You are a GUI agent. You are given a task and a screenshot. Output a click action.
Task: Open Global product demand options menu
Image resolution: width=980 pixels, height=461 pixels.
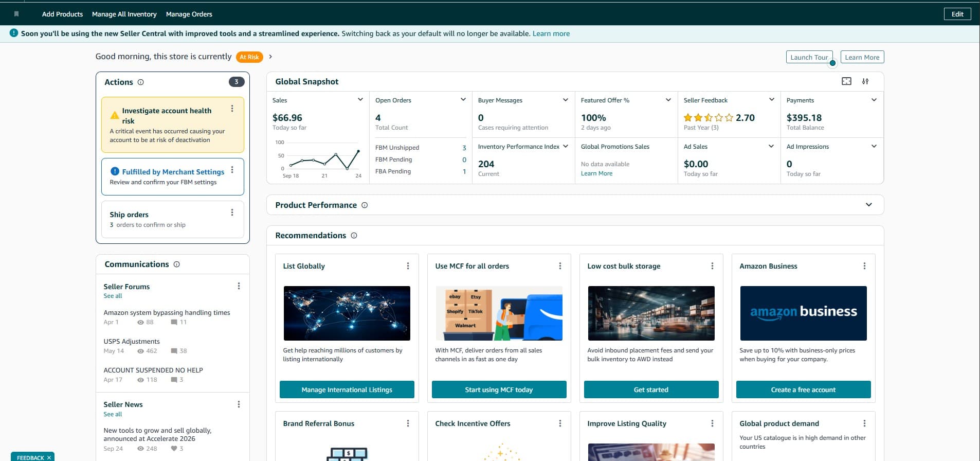click(x=864, y=423)
